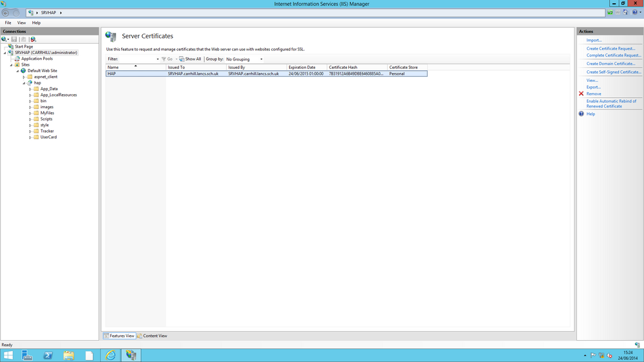Open the Filter dropdown arrow

tap(158, 59)
